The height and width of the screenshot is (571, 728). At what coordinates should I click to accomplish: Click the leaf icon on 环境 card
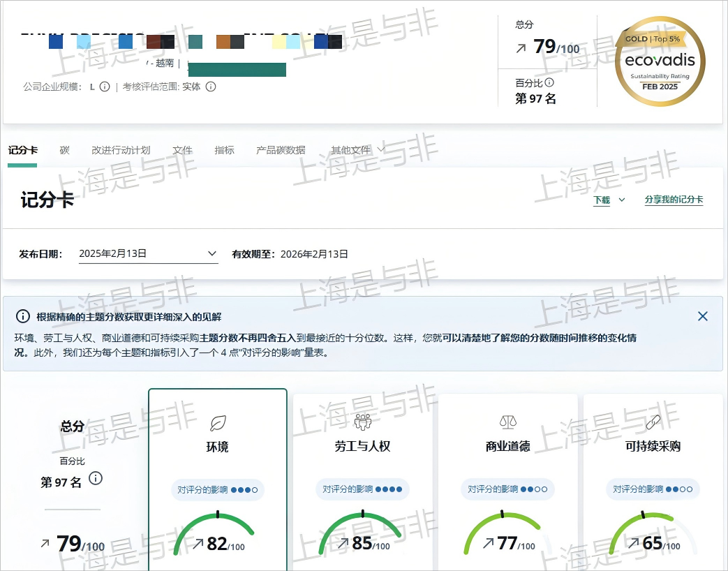tap(218, 423)
